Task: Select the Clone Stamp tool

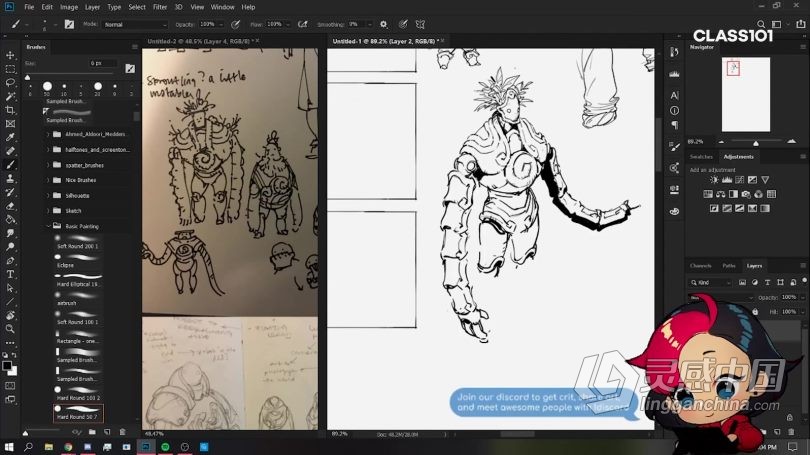Action: pos(10,179)
